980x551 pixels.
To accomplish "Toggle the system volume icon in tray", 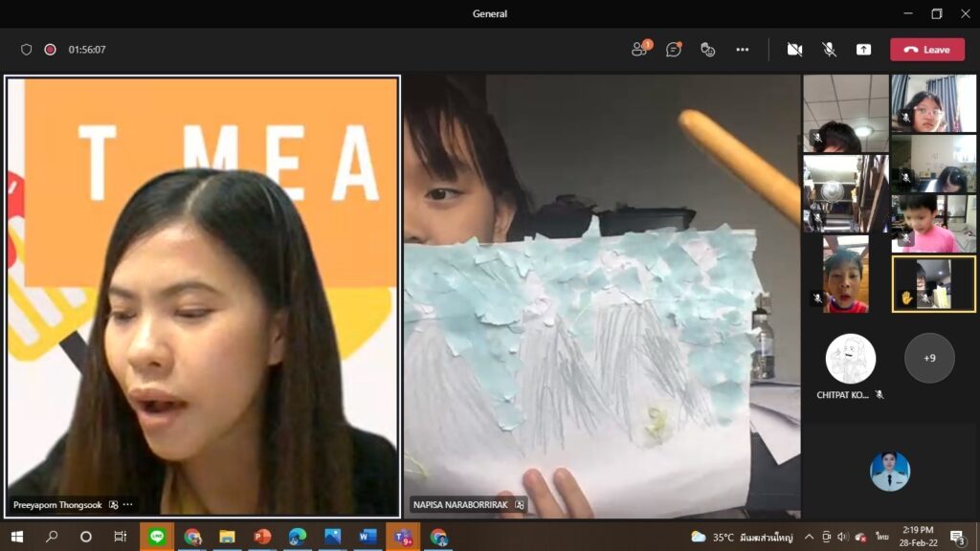I will click(843, 537).
